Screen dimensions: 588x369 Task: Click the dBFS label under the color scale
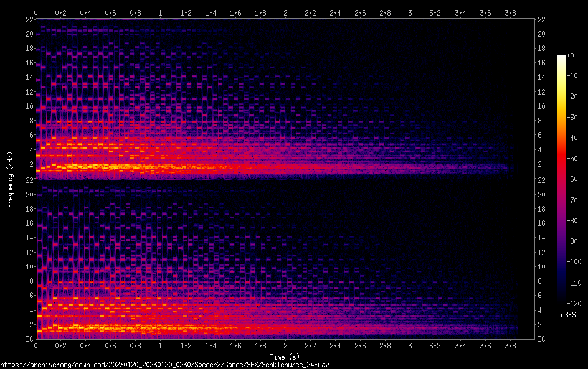568,315
